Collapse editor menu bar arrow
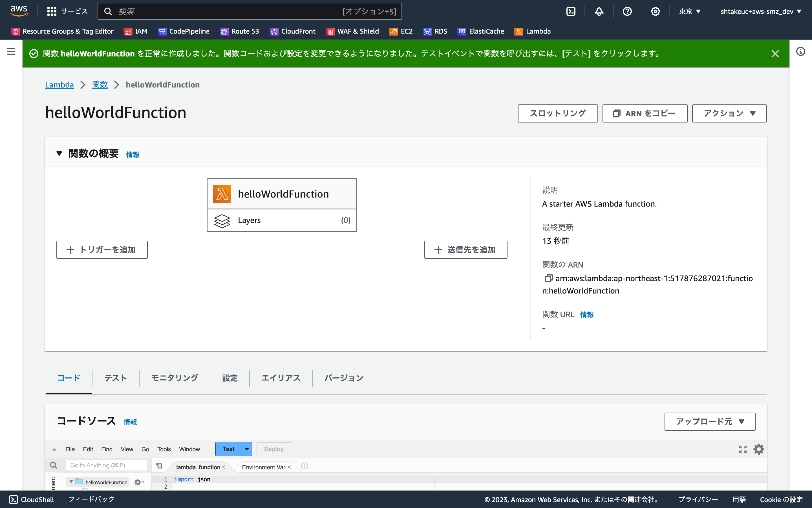This screenshot has height=508, width=812. coord(54,449)
